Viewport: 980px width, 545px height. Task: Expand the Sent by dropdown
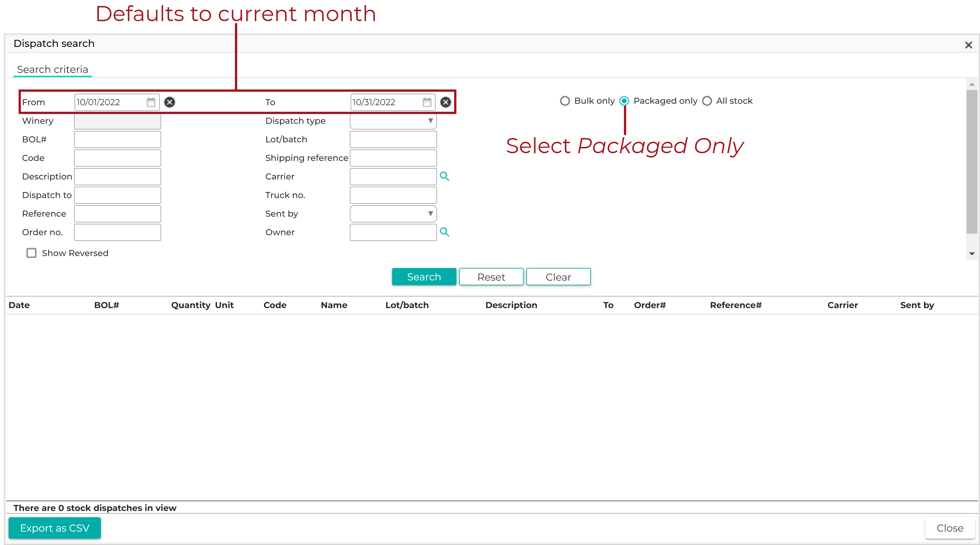393,214
